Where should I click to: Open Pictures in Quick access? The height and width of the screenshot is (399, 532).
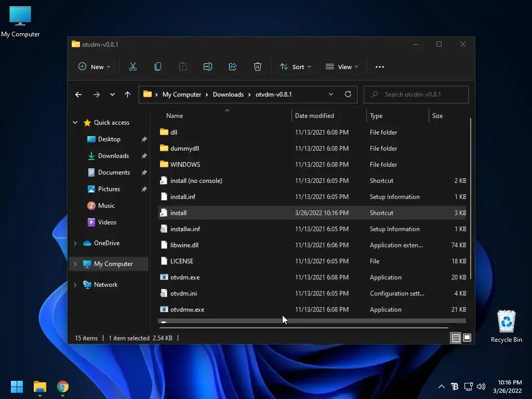pos(109,189)
